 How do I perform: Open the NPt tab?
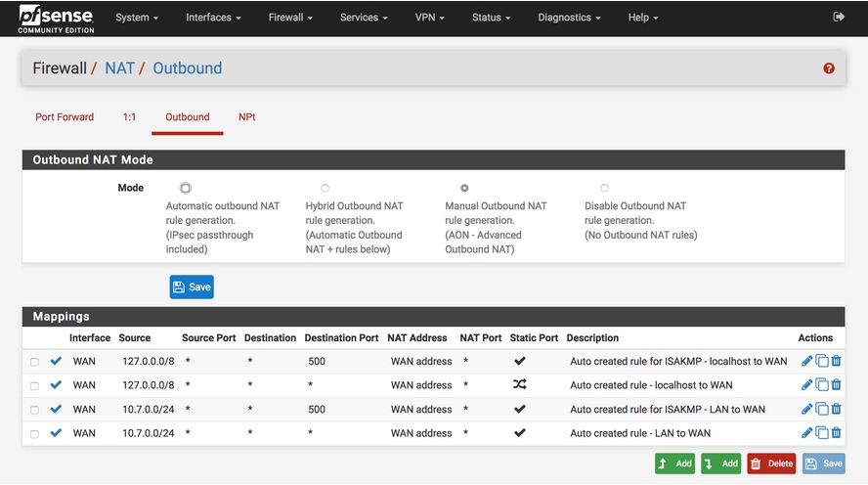pyautogui.click(x=246, y=117)
